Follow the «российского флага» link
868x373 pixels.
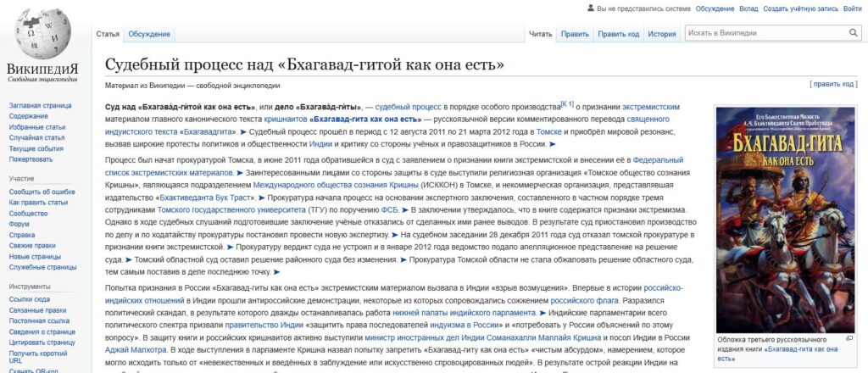pyautogui.click(x=583, y=301)
